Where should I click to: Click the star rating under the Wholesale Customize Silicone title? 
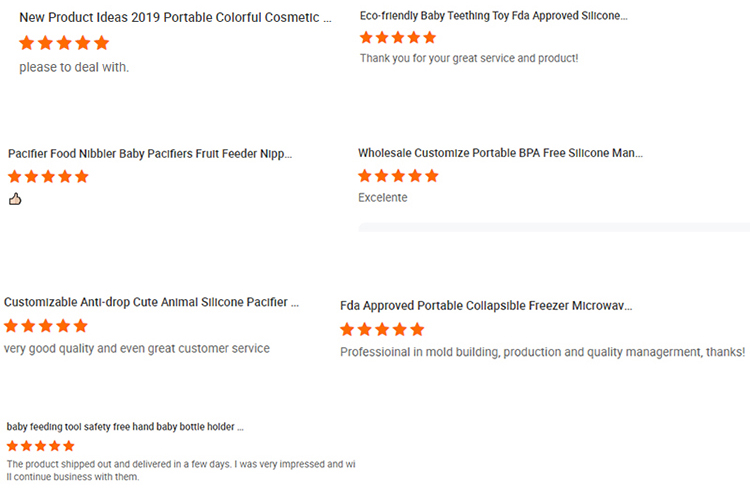[398, 176]
